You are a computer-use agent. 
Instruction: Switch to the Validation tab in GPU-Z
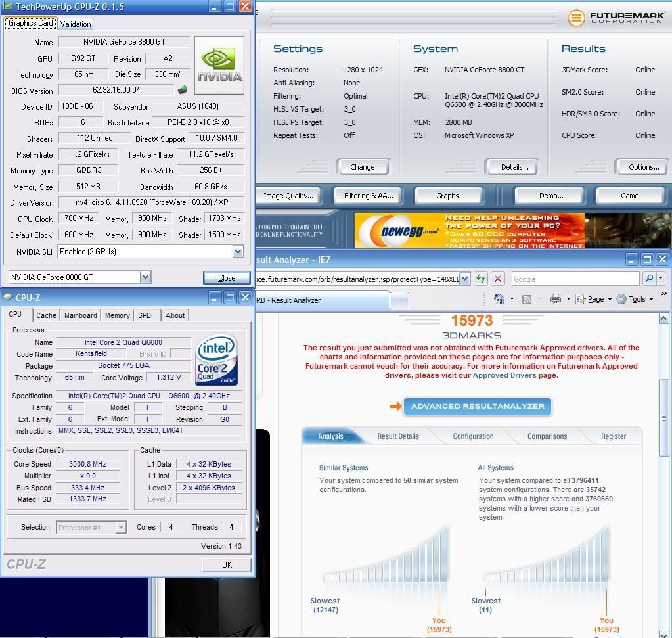click(x=76, y=24)
